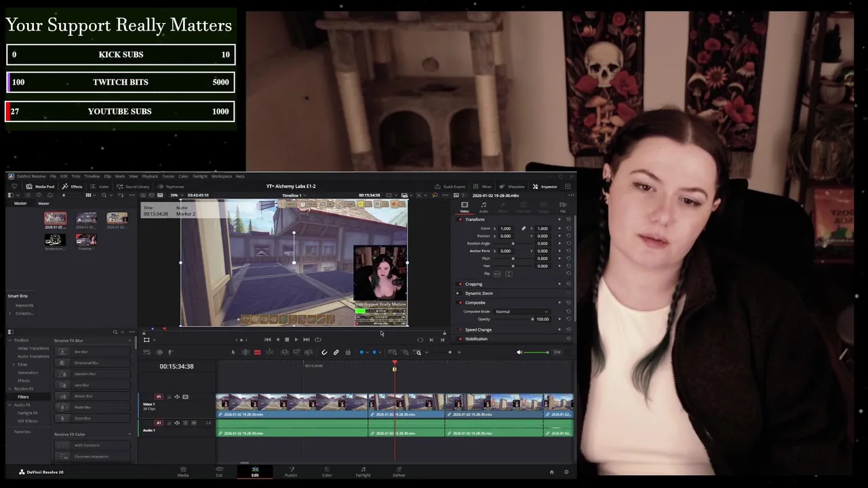The width and height of the screenshot is (868, 488).
Task: Mute audio with the speaker icon
Action: tap(519, 352)
